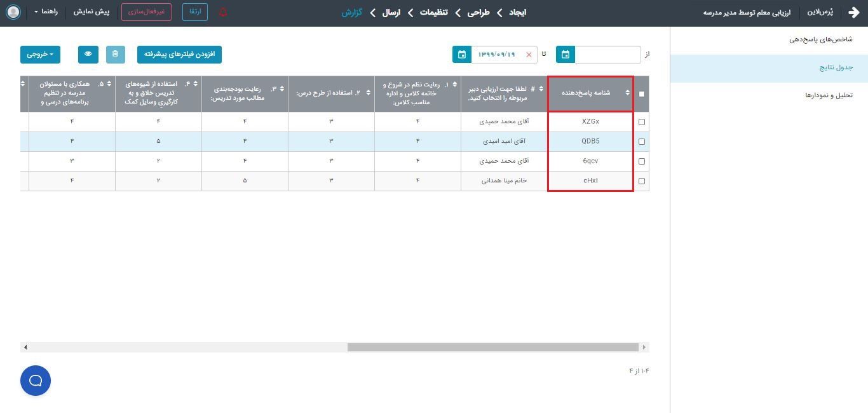
Task: Select the row checkbox for cHxI
Action: [x=642, y=181]
